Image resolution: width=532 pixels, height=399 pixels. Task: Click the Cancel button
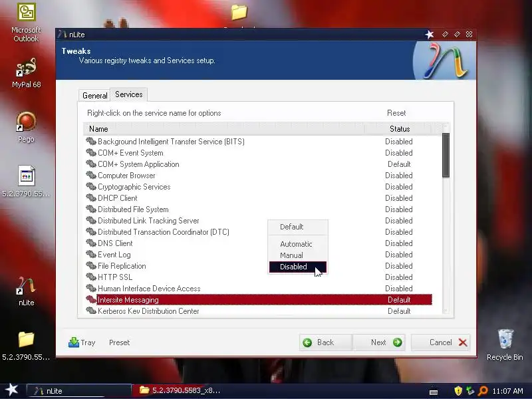click(440, 342)
